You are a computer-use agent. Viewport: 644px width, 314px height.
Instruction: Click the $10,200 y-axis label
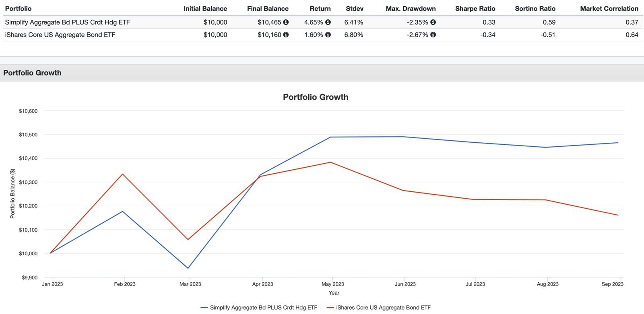(28, 206)
